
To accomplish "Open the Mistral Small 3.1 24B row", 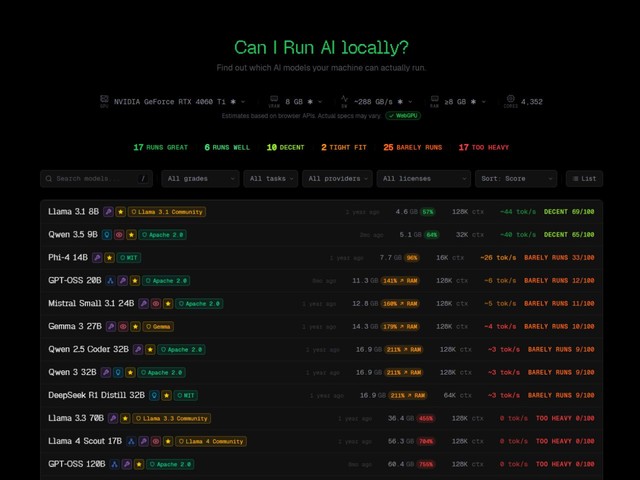I will 321,304.
